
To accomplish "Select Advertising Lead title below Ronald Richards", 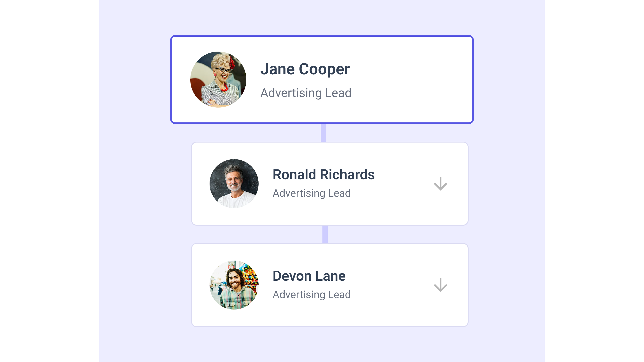I will tap(311, 193).
